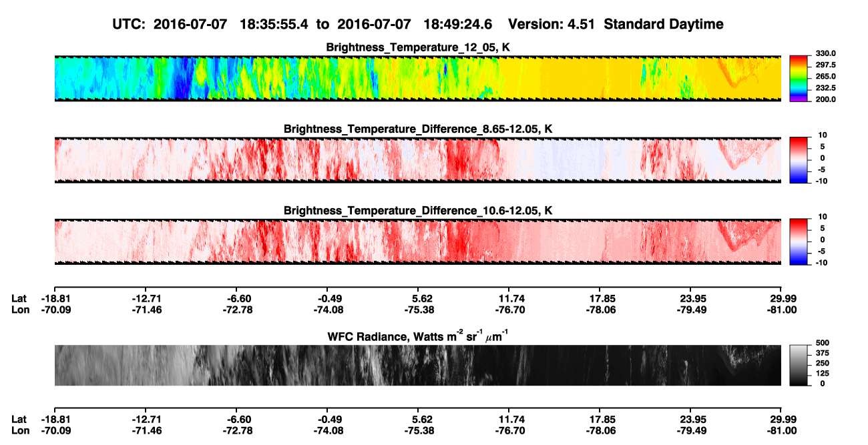The width and height of the screenshot is (868, 445).
Task: Click latitude tick -18.81 on upper axis
Action: (54, 298)
